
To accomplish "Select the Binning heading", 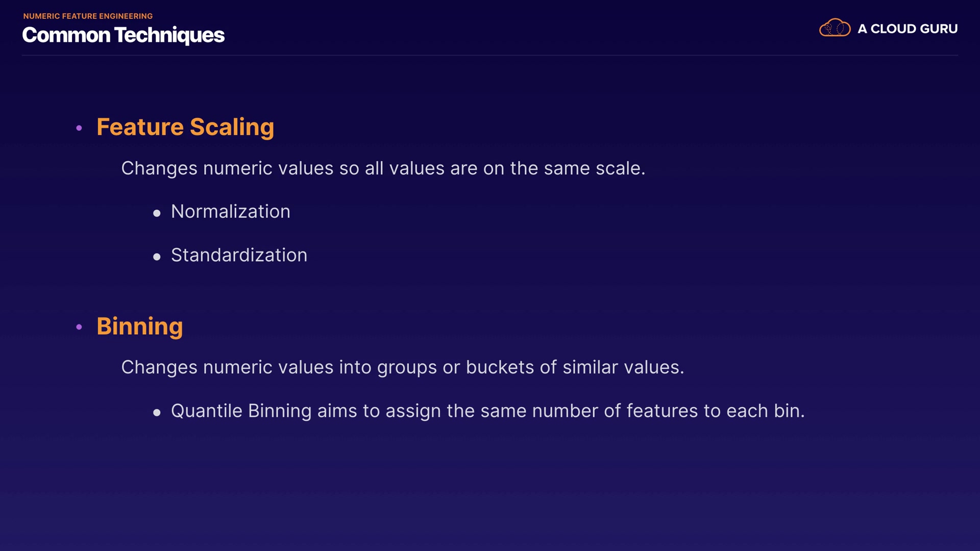I will coord(139,327).
